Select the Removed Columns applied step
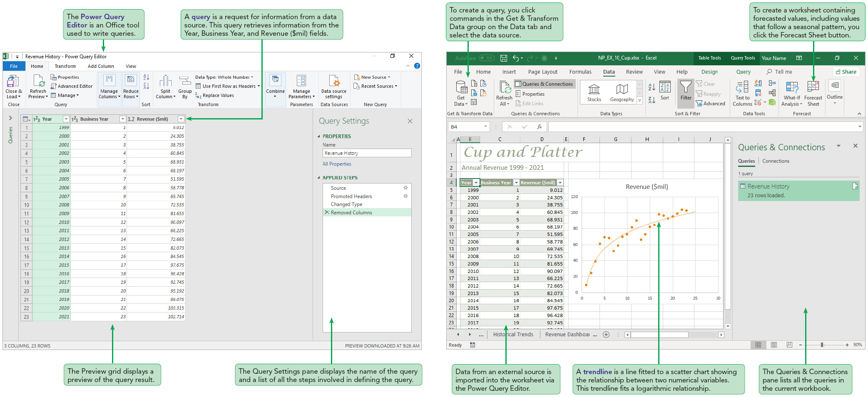 (x=367, y=213)
